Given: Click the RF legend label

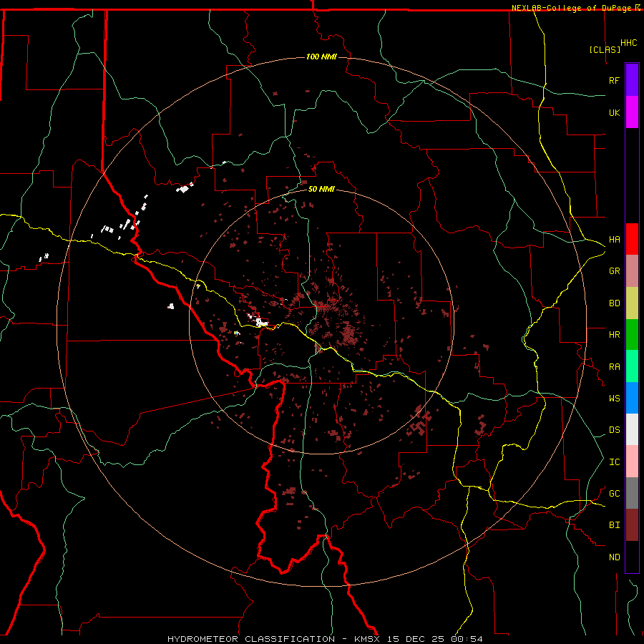Looking at the screenshot, I should click(x=614, y=80).
